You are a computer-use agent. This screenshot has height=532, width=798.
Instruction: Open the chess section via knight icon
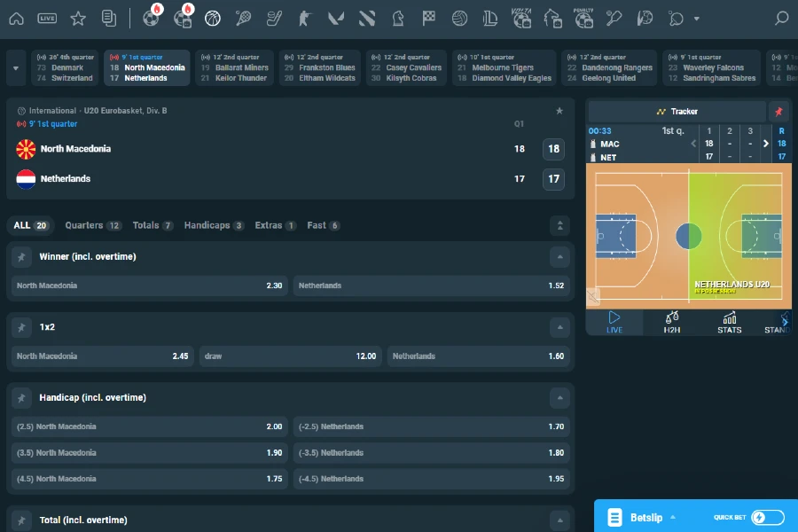(x=398, y=18)
